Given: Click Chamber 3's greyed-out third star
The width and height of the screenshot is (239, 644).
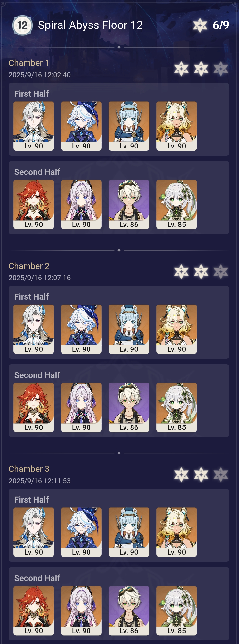Looking at the screenshot, I should pyautogui.click(x=221, y=475).
